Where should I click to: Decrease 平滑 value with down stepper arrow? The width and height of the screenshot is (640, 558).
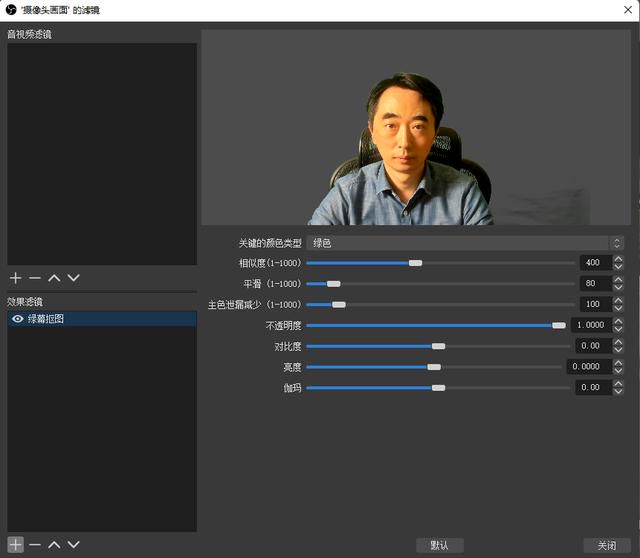(x=618, y=287)
